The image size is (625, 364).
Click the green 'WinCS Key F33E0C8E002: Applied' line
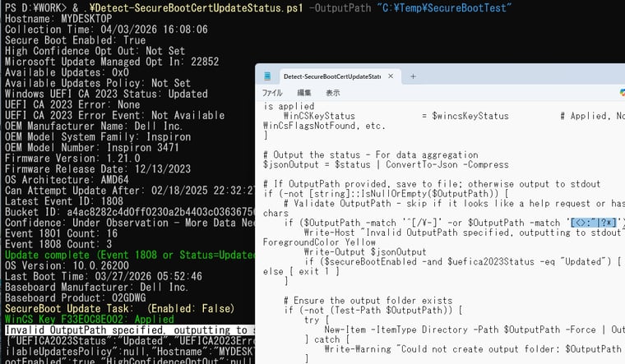(x=89, y=318)
